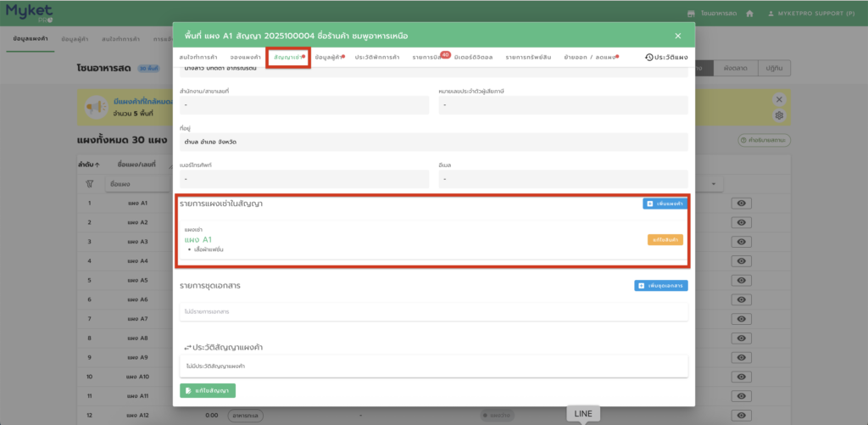This screenshot has height=425, width=868.
Task: Click the ชื่อแผง filter input field
Action: [136, 183]
